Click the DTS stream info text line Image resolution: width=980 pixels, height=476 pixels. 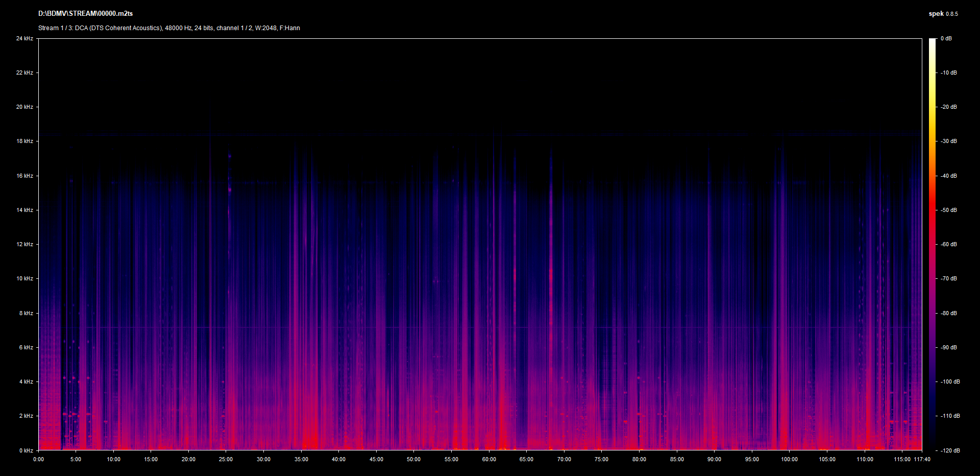click(x=169, y=28)
